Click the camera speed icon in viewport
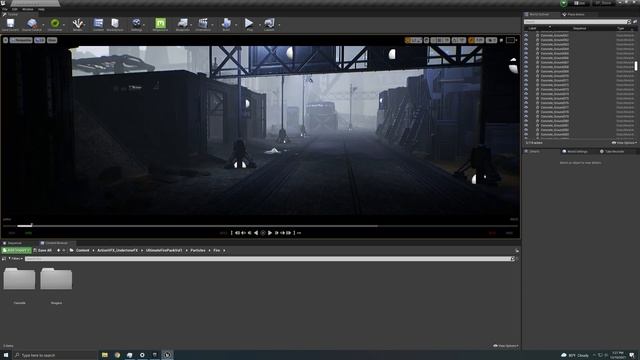This screenshot has height=360, width=640. pyautogui.click(x=491, y=40)
